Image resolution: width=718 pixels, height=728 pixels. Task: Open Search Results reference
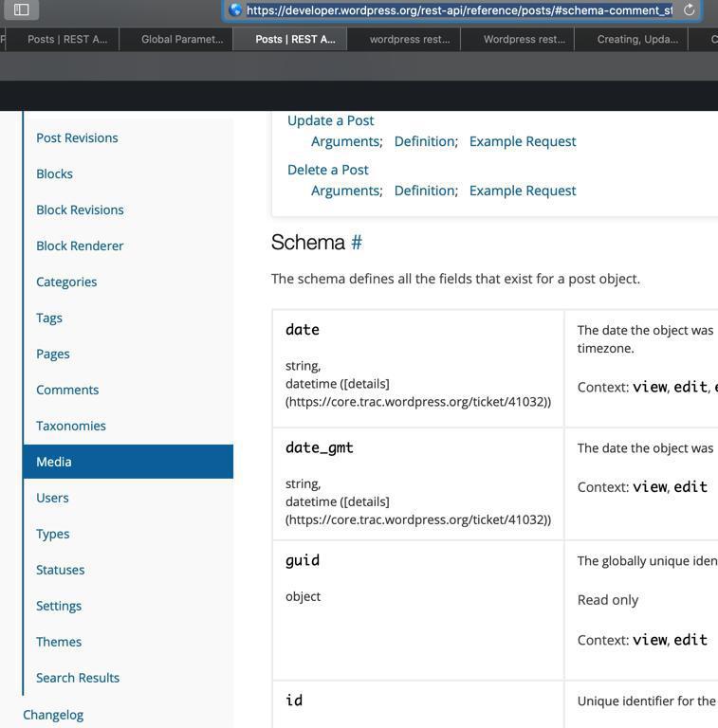(78, 678)
